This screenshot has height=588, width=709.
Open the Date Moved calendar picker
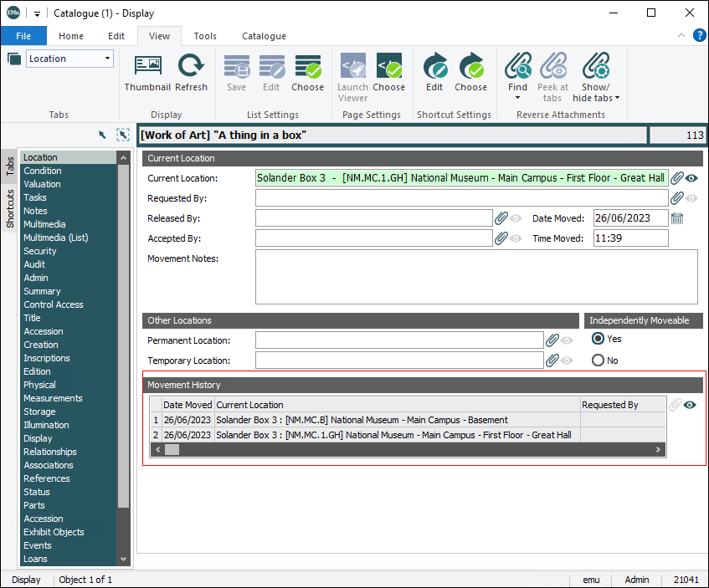(677, 218)
